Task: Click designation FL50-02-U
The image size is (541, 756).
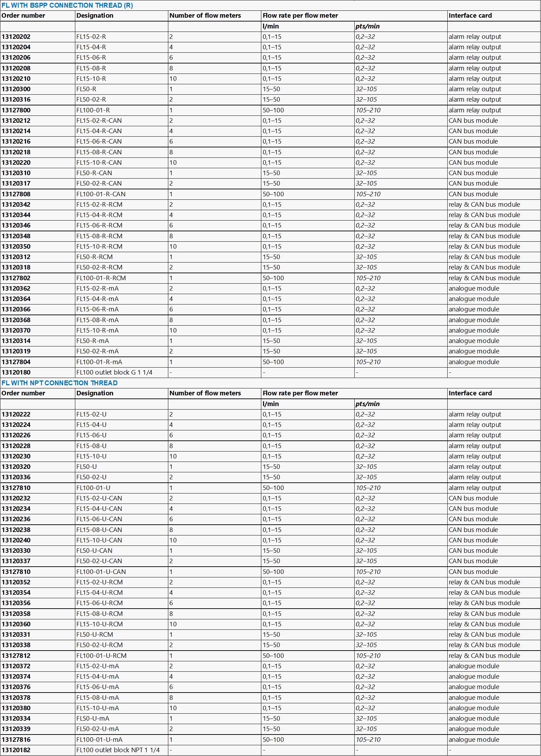Action: point(91,477)
